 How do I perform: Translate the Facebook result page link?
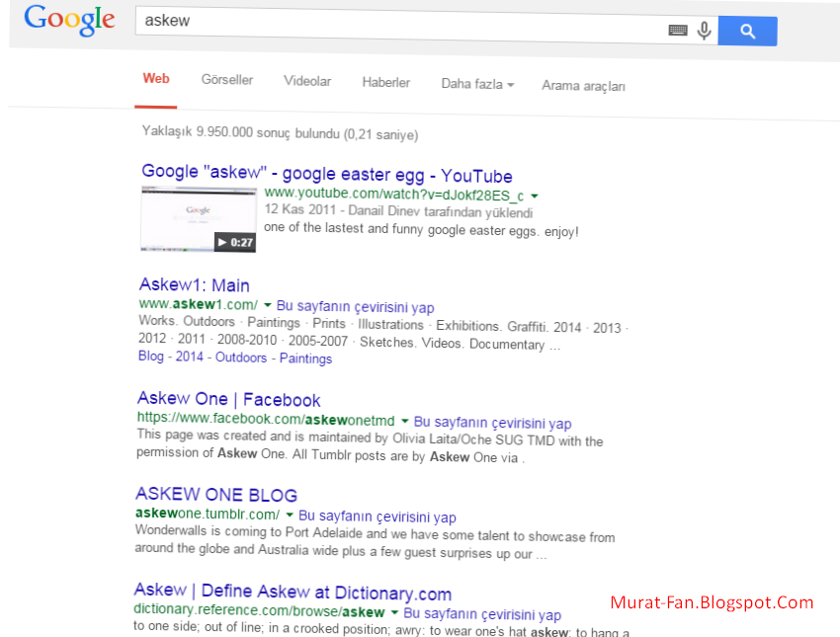(x=493, y=423)
